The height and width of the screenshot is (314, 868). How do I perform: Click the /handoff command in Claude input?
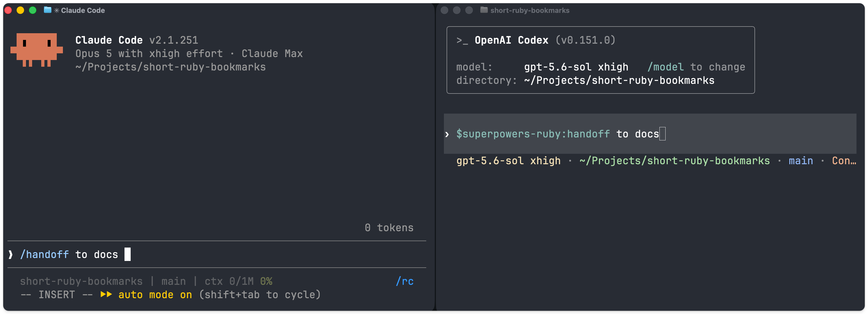(x=44, y=254)
